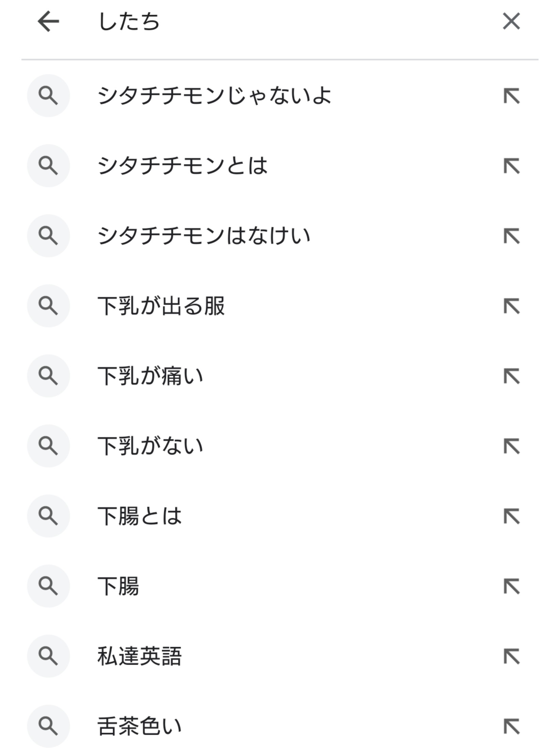
Task: Open the 舌茶色い suggestion
Action: [140, 726]
